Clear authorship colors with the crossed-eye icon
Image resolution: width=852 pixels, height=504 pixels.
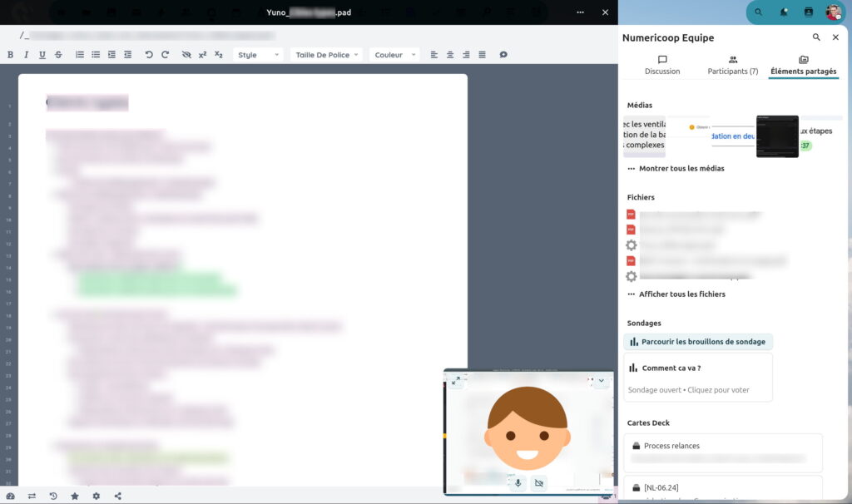click(186, 55)
